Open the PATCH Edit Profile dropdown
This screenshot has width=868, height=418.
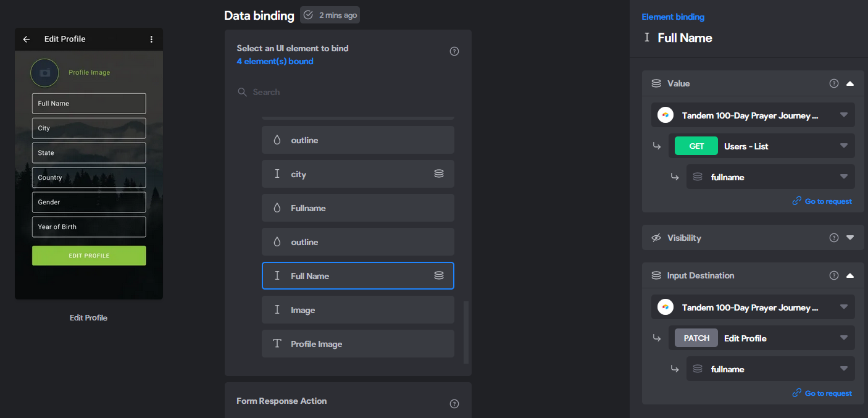click(x=762, y=338)
